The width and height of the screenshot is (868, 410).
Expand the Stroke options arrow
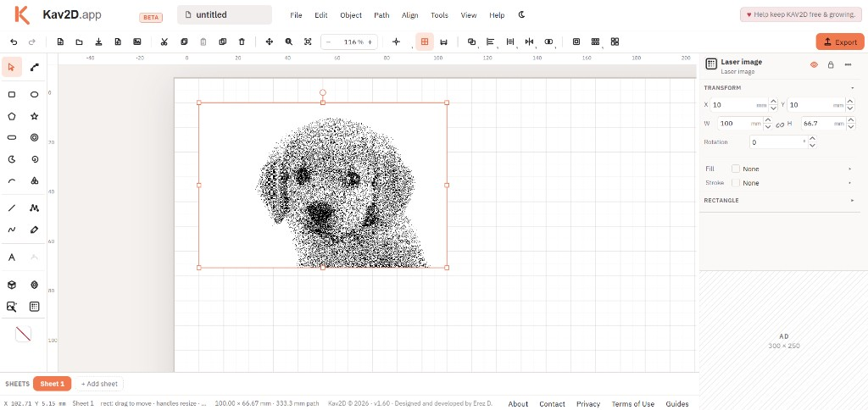[x=849, y=183]
